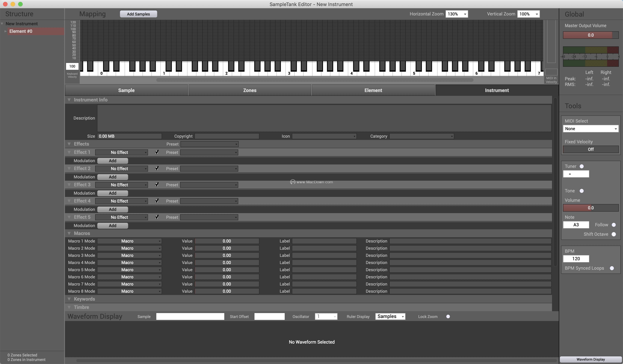
Task: Open the Effect 1 'No Effect' dropdown
Action: tap(121, 152)
